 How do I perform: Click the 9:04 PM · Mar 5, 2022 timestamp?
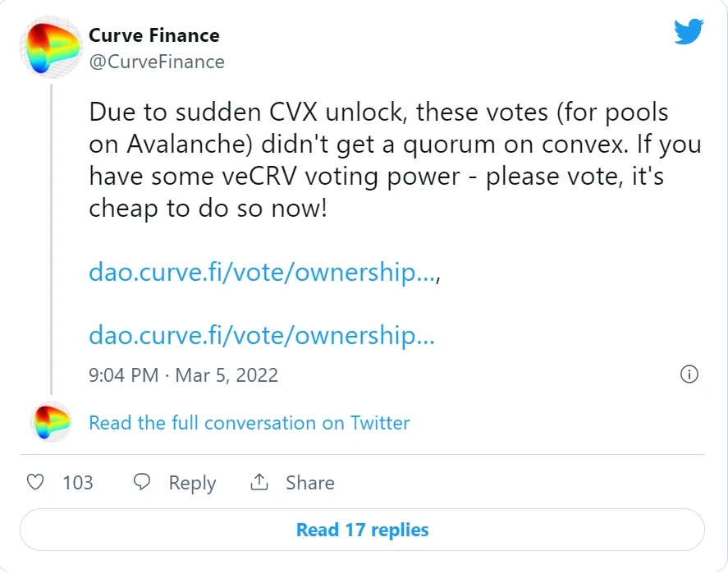click(x=183, y=375)
